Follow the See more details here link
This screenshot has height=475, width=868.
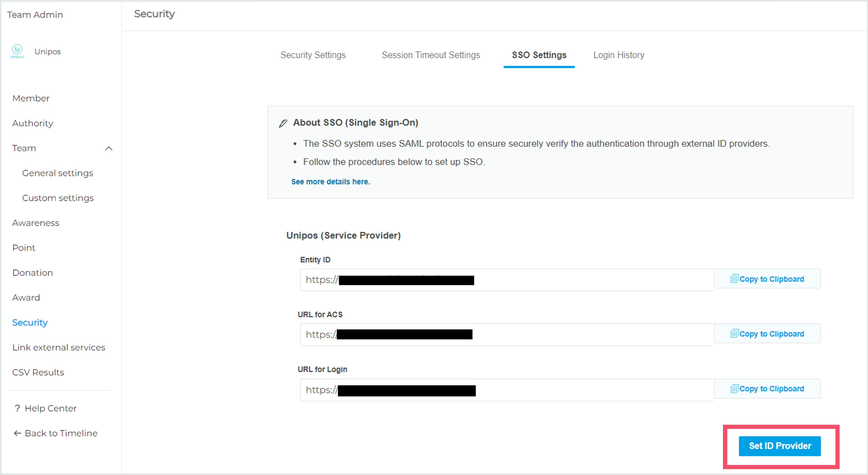[331, 182]
